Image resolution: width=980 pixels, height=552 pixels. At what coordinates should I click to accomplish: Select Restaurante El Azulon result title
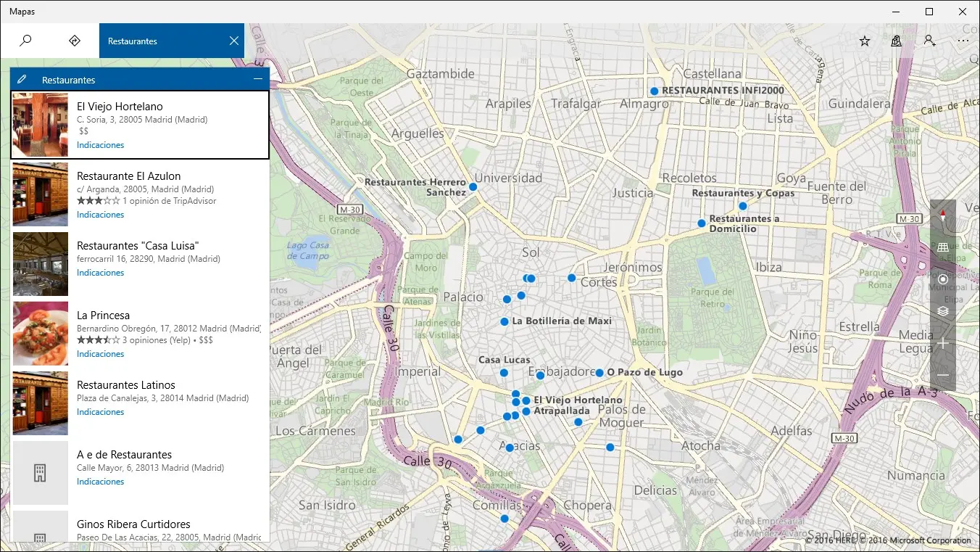point(129,176)
